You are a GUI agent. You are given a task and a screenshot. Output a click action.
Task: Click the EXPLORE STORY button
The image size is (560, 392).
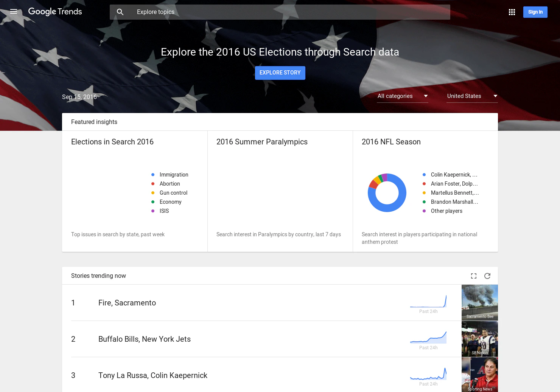(x=280, y=73)
